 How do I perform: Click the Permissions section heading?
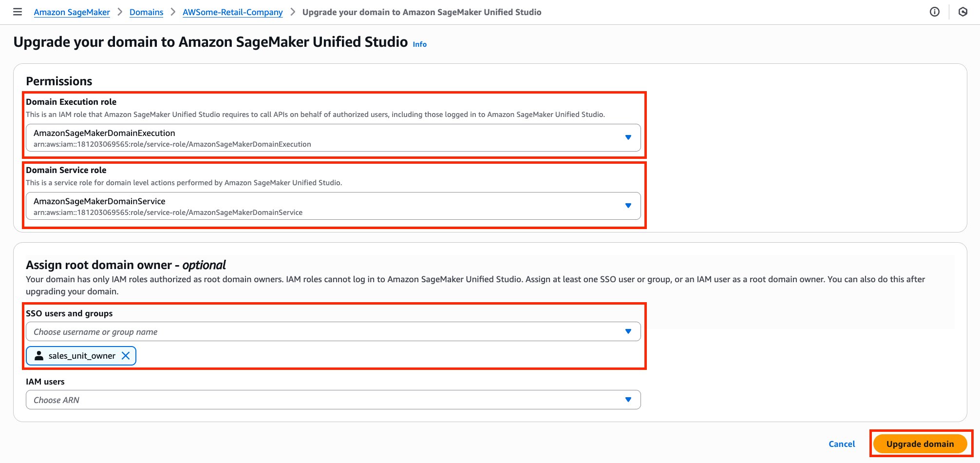(59, 81)
